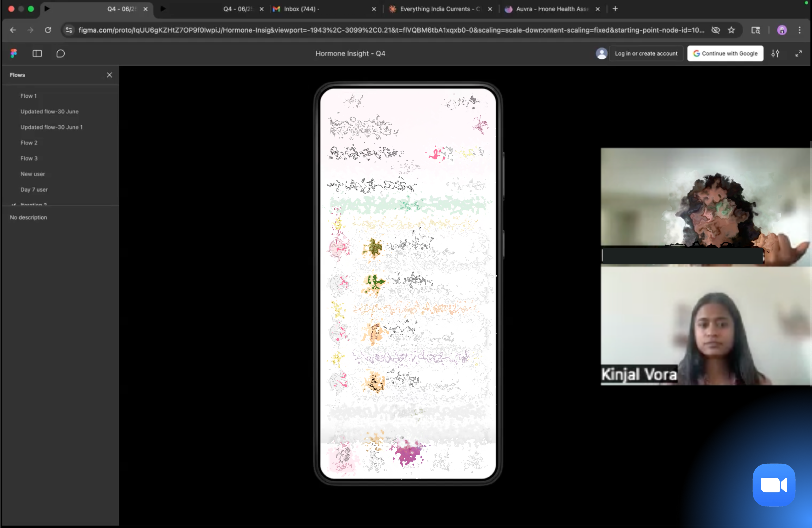
Task: Open the tab search icon in Chrome toolbar
Action: 756,30
